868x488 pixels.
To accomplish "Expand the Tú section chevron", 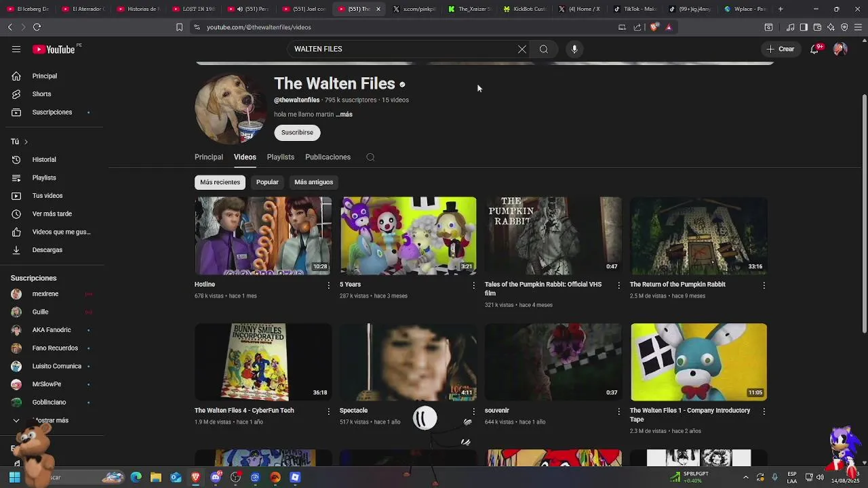I will [x=26, y=142].
